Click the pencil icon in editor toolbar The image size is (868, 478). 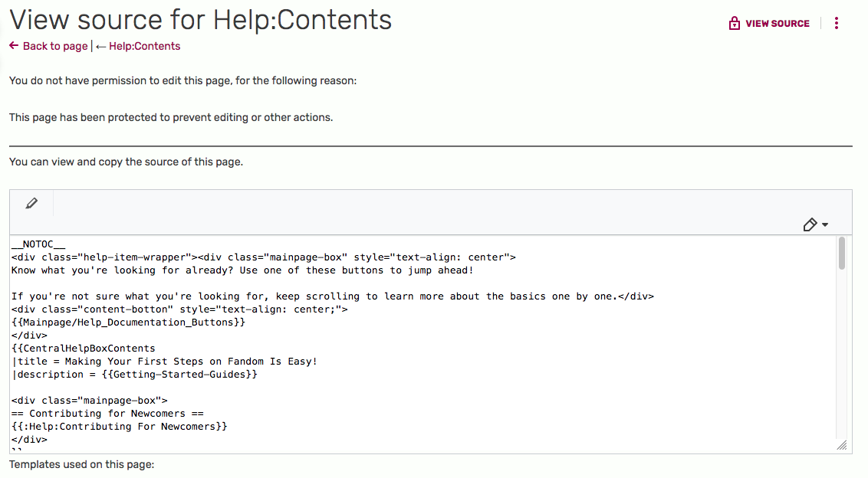tap(31, 204)
